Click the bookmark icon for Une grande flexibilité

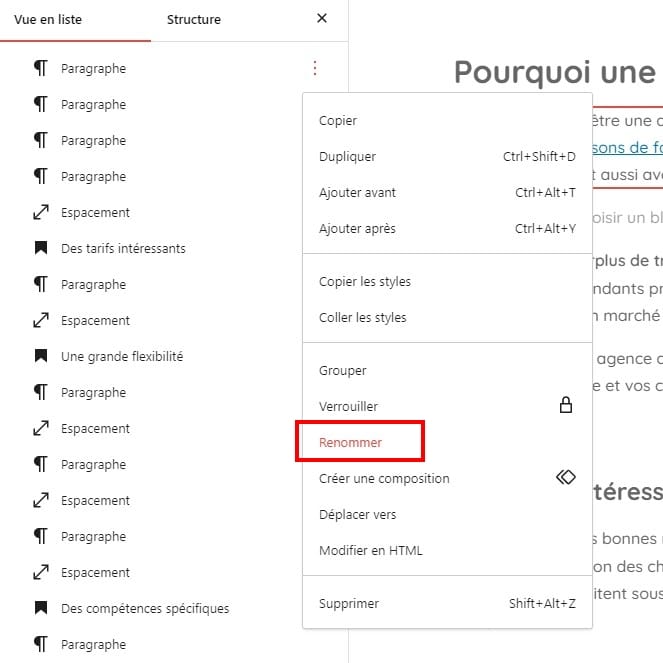point(41,356)
